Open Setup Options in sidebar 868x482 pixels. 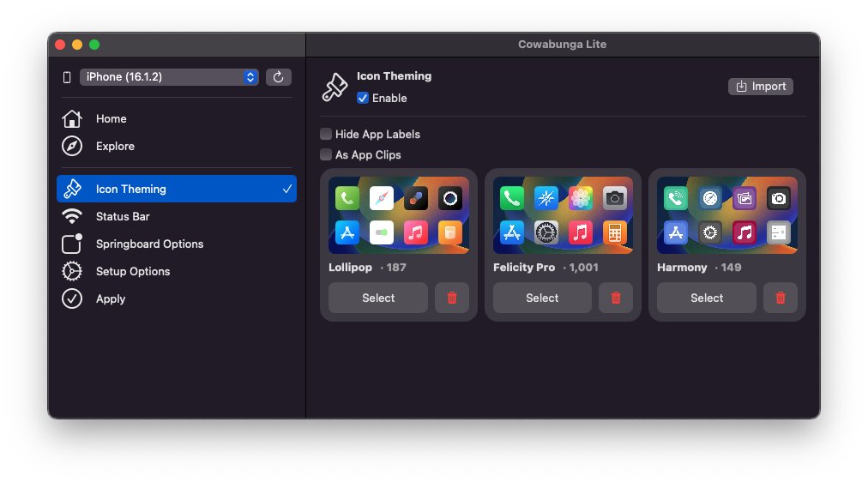pos(177,271)
